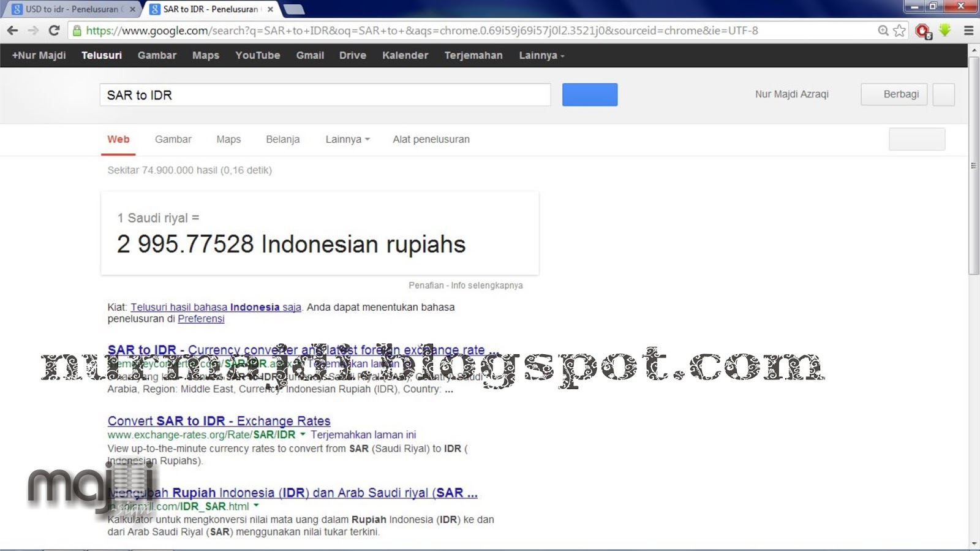Open Gambar in the black Google bar
The width and height of the screenshot is (980, 551).
click(157, 55)
